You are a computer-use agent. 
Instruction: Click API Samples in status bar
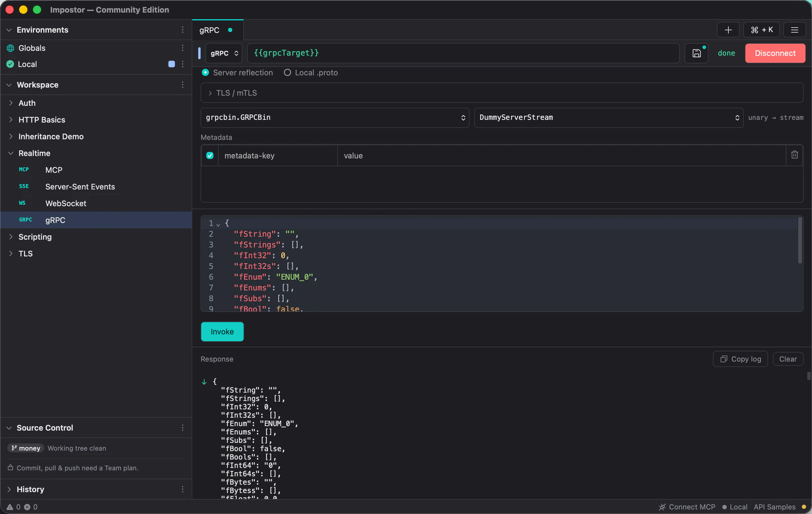[774, 507]
